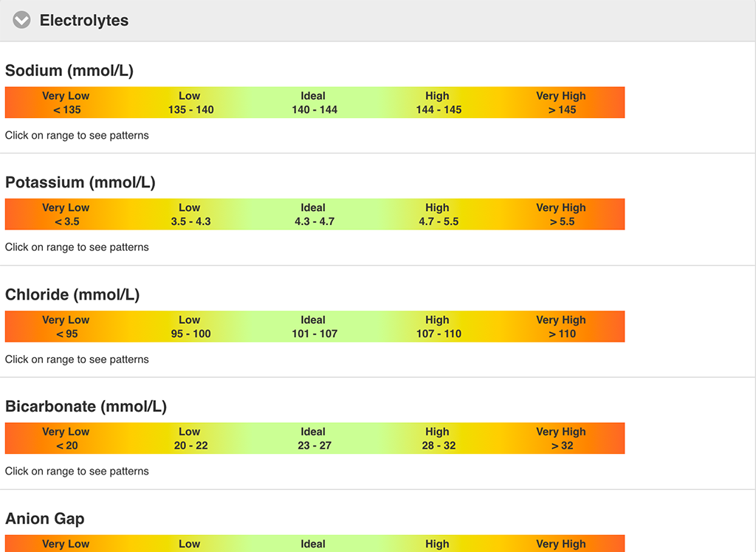Click the Potassium (mmol/L) heading
This screenshot has height=552, width=756.
pos(80,183)
